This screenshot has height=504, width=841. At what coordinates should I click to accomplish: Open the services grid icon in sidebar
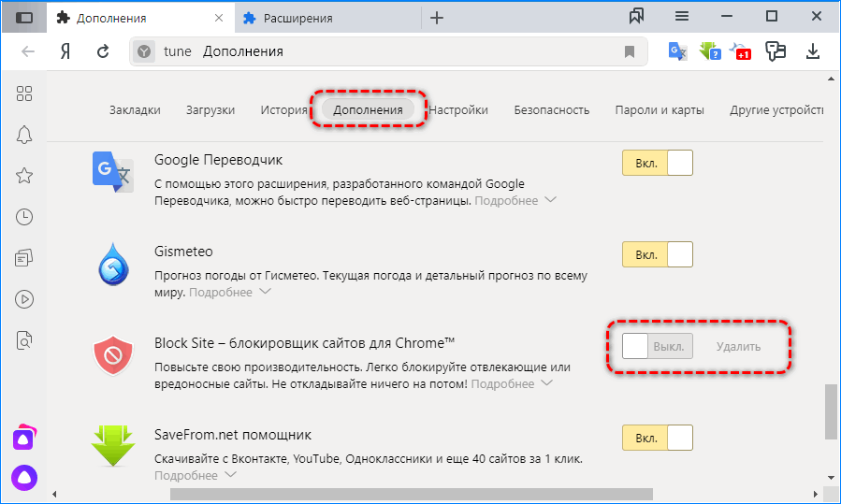(x=24, y=94)
